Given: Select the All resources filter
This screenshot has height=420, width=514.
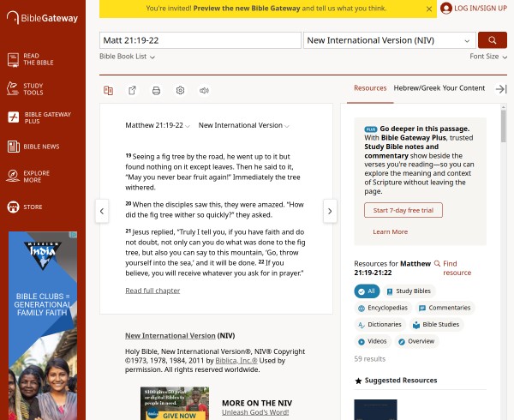Looking at the screenshot, I should (x=367, y=291).
